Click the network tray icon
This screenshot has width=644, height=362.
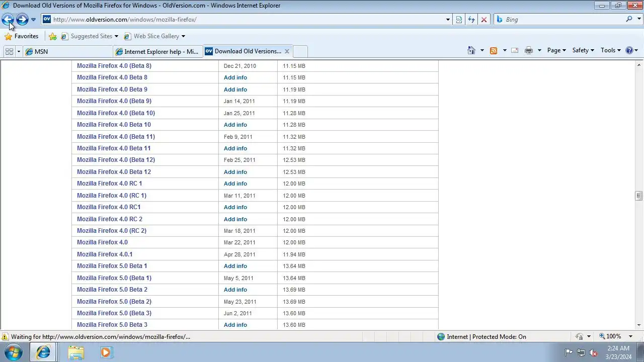[x=581, y=352]
